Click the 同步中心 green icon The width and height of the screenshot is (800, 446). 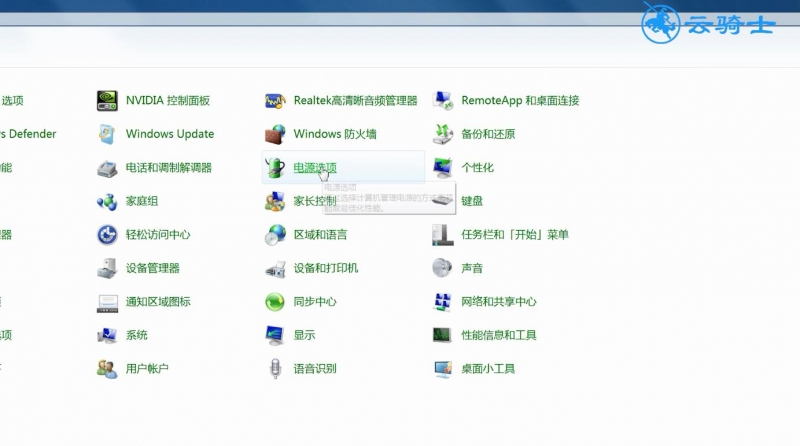tap(275, 302)
